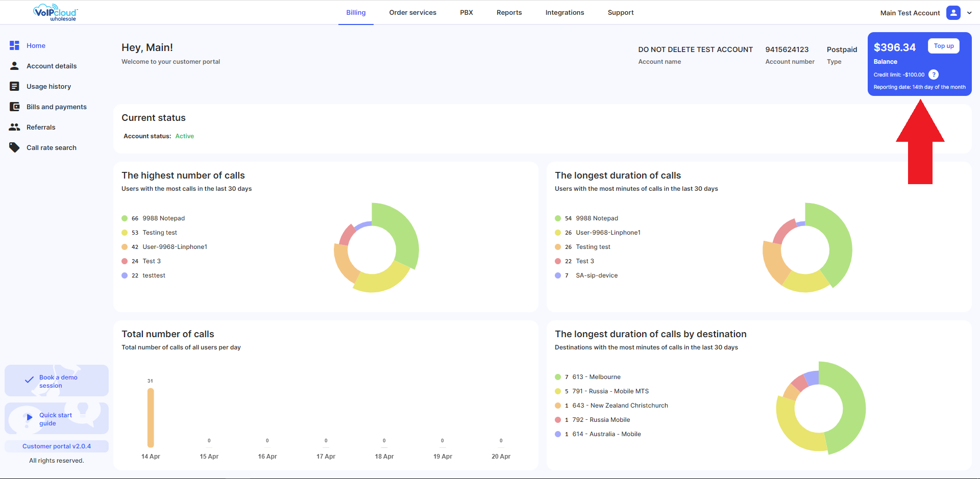Image resolution: width=980 pixels, height=479 pixels.
Task: Open Account details page
Action: 52,66
